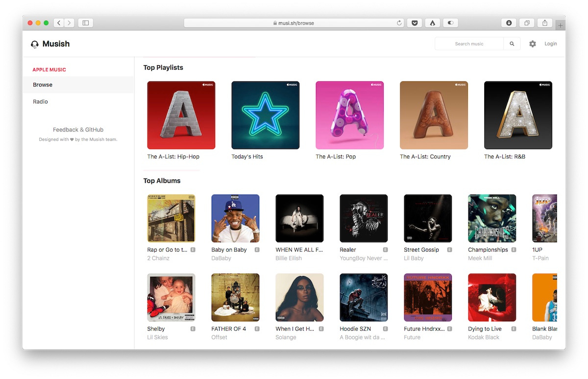
Task: Open the Baby on Baby album art
Action: click(236, 218)
